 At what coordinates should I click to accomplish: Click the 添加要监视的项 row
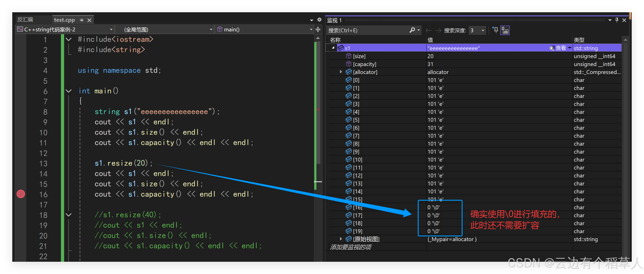click(350, 247)
